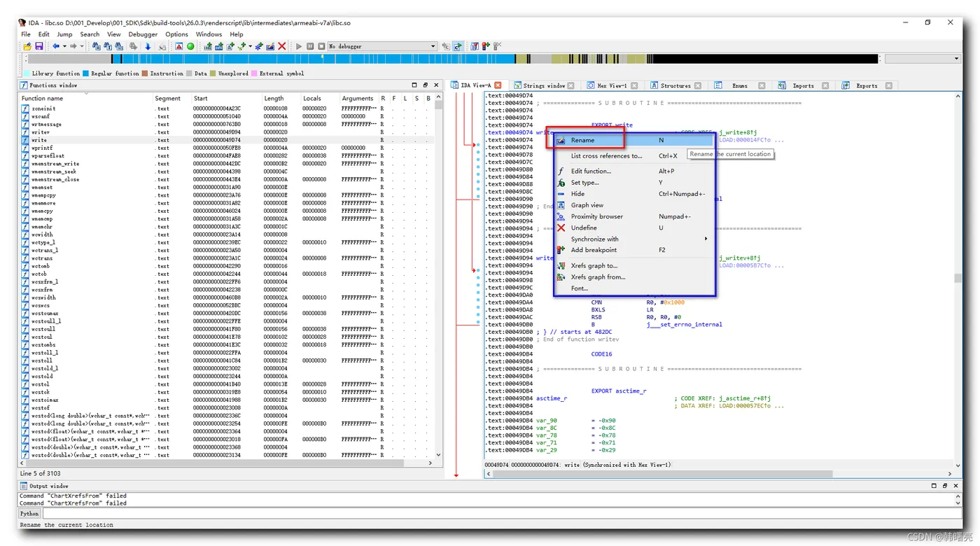Image resolution: width=980 pixels, height=546 pixels.
Task: Choose Xrefs graph to... entry
Action: coord(635,265)
